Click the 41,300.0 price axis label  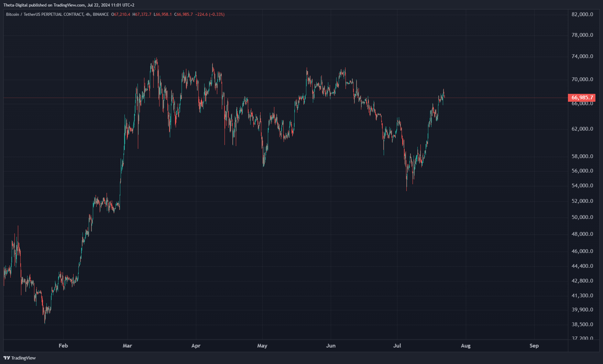click(582, 296)
